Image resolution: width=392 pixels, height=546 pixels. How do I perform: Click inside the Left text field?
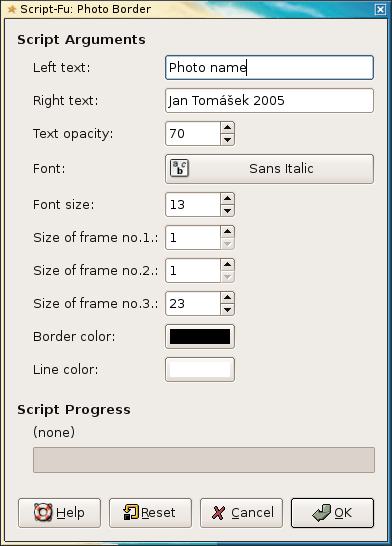coord(269,68)
